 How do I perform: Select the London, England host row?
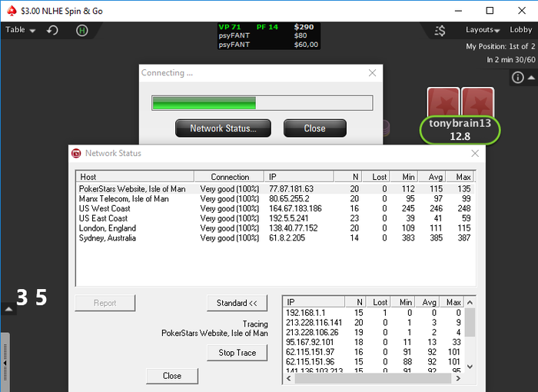275,228
